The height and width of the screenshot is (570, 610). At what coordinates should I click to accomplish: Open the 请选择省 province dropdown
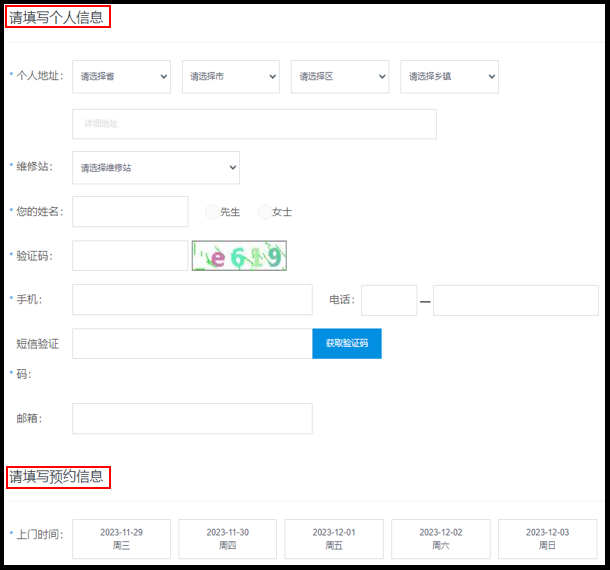(121, 77)
